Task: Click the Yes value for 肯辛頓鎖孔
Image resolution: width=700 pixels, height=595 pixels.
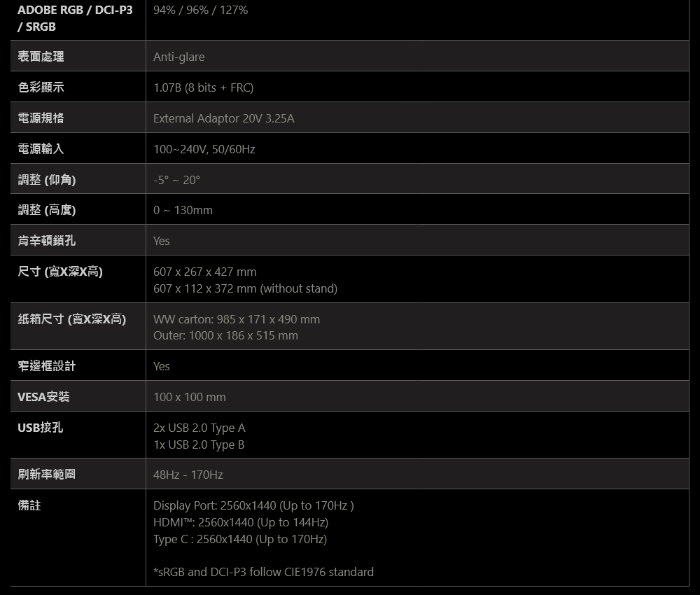Action: tap(161, 241)
